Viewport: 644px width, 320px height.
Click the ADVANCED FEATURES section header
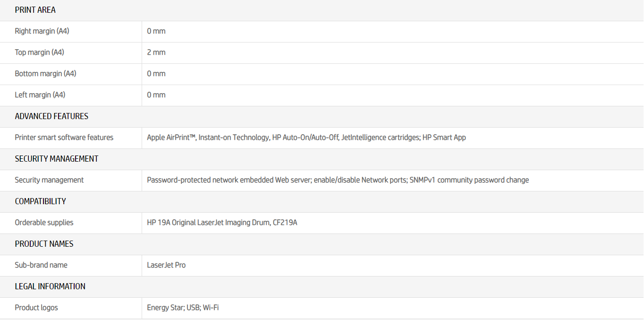point(51,116)
